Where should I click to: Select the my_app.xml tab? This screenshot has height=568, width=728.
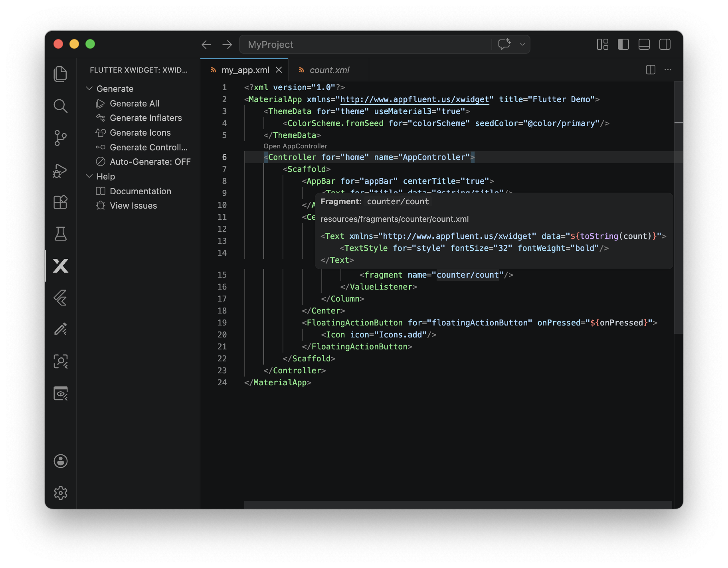[245, 70]
